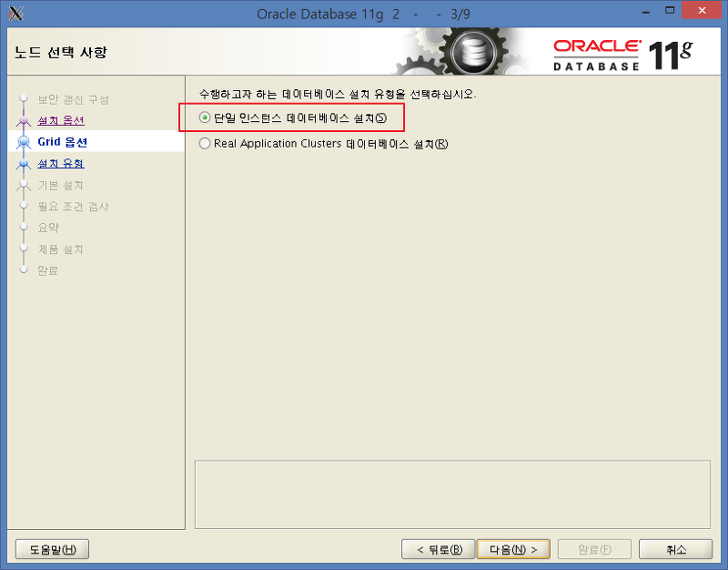
Task: Select the Grid 옵션 step in sidebar
Action: [62, 142]
